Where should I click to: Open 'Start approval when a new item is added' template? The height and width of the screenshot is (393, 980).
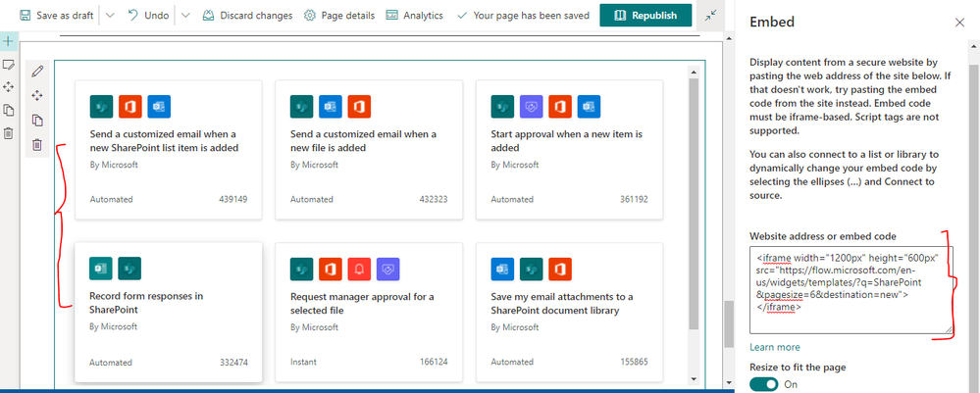pos(569,150)
